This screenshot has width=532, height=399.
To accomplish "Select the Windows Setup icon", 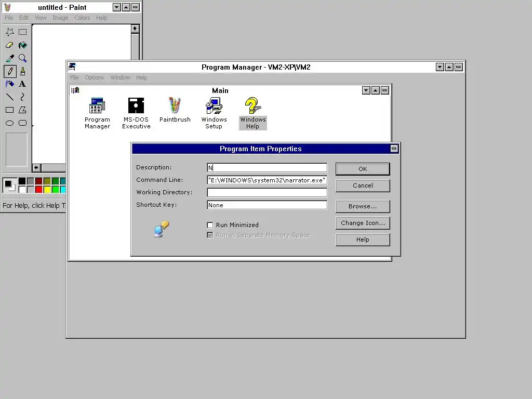I will tap(214, 113).
